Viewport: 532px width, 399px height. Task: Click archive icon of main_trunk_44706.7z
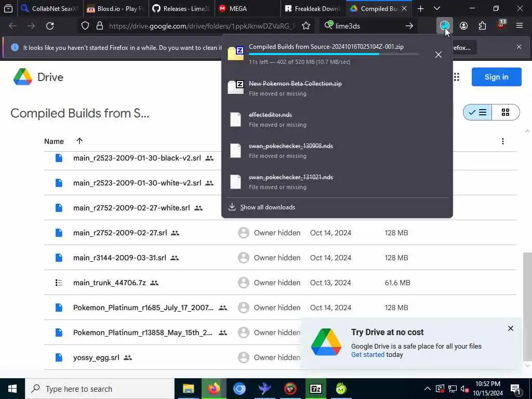(x=59, y=283)
